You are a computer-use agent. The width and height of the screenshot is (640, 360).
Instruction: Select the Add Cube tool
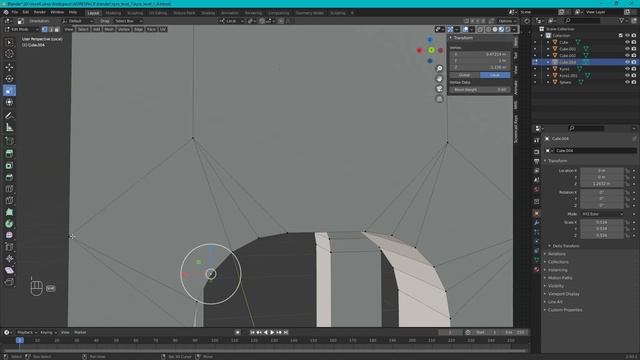(x=9, y=141)
